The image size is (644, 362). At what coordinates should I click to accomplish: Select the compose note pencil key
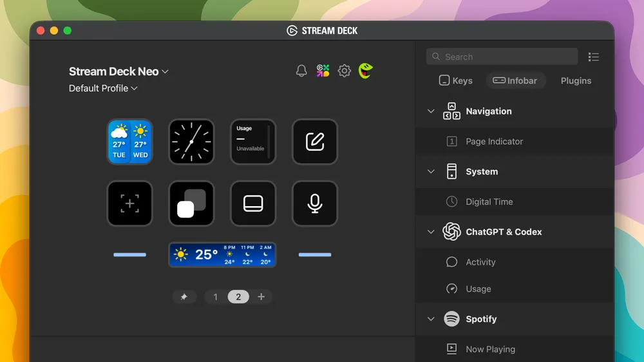click(x=315, y=142)
